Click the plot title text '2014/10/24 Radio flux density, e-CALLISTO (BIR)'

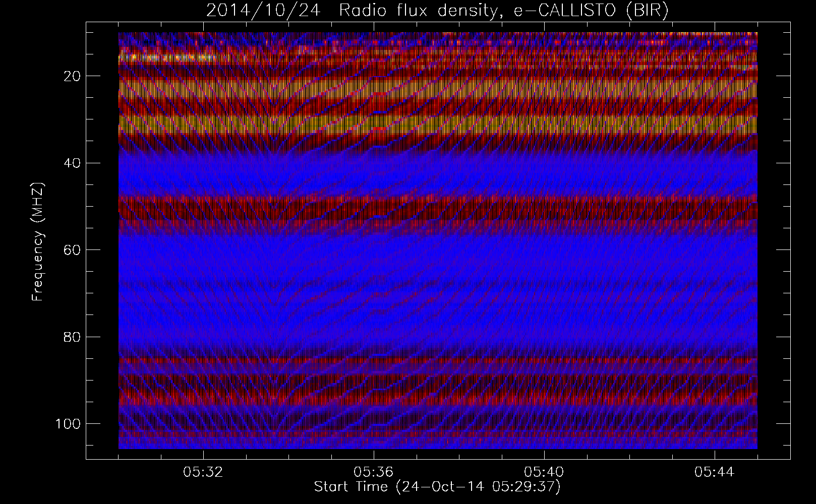pos(437,11)
